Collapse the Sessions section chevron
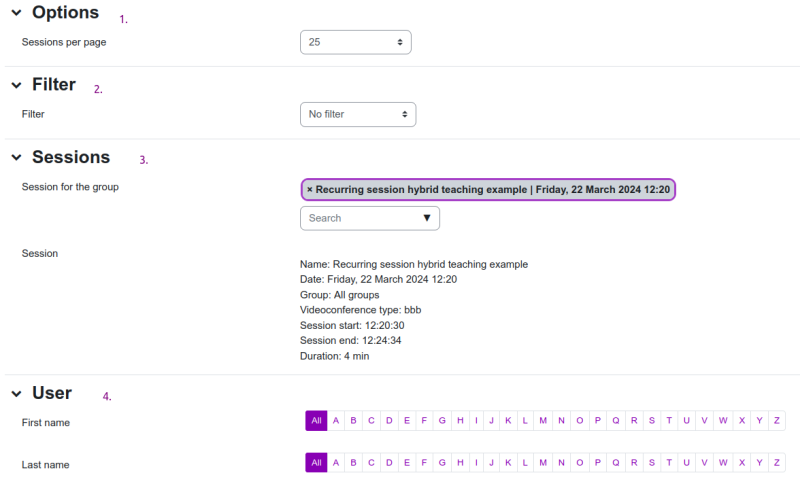The width and height of the screenshot is (800, 488). tap(16, 158)
